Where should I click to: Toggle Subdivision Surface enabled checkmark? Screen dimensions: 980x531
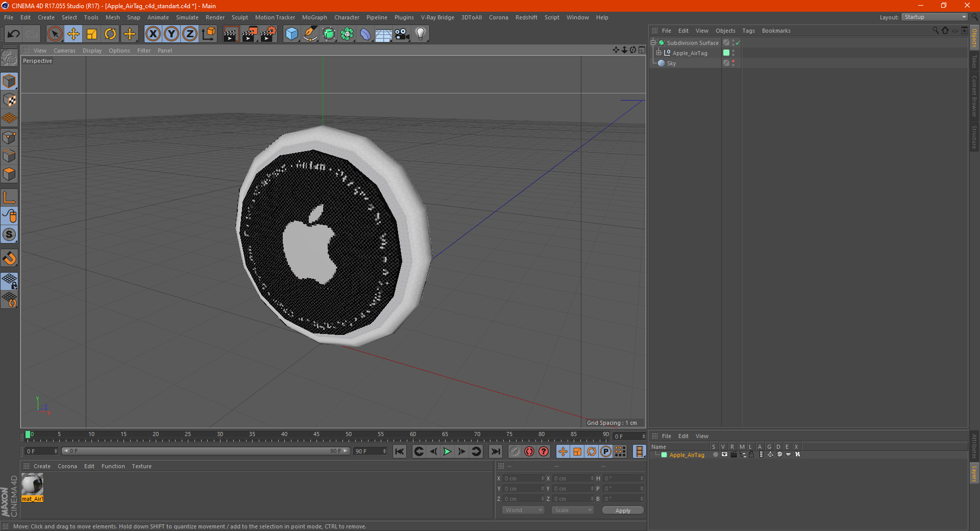(738, 43)
